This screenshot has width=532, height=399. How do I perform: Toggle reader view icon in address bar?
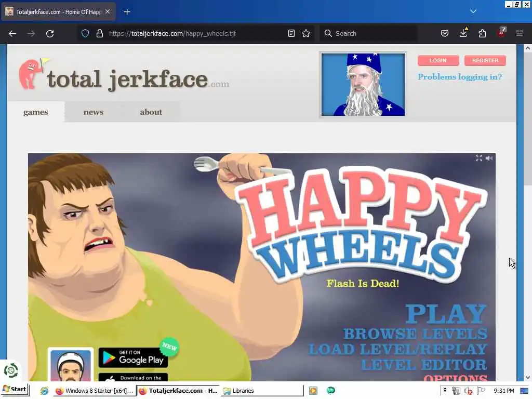click(x=291, y=33)
